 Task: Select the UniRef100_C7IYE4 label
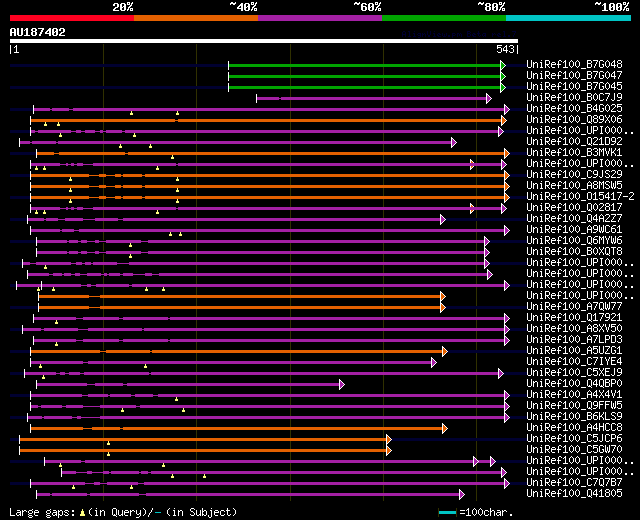click(574, 361)
